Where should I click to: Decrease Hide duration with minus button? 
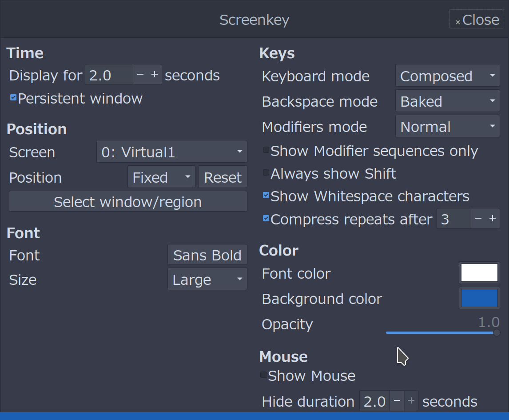(x=397, y=401)
